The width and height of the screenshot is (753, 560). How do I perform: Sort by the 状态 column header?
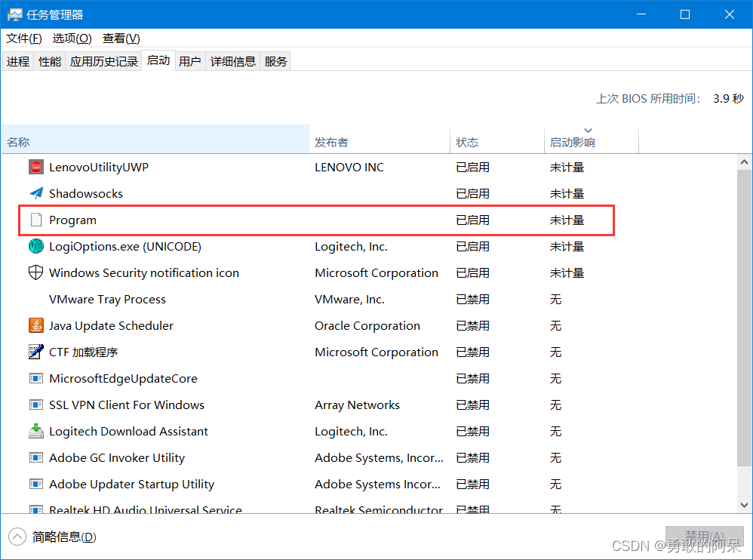[497, 140]
